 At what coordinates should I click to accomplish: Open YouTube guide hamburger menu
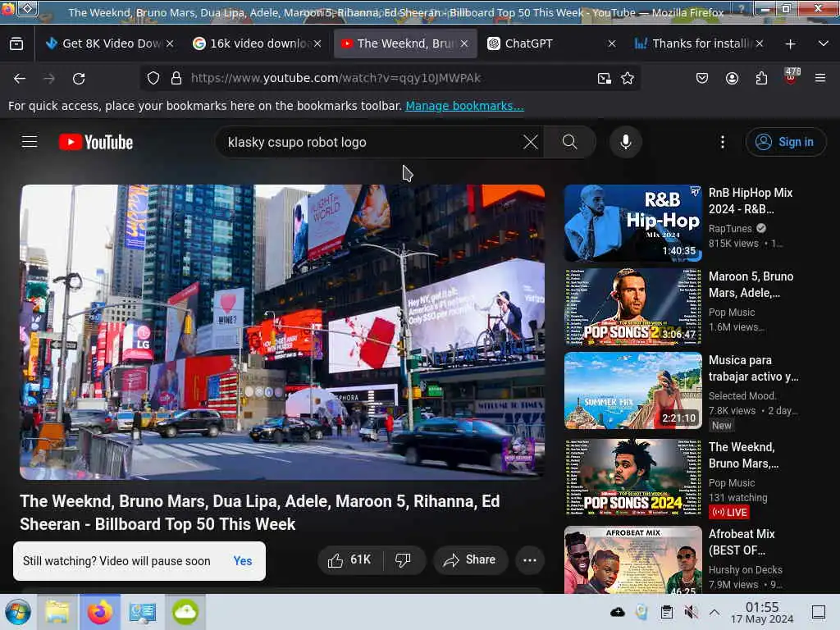pyautogui.click(x=30, y=141)
